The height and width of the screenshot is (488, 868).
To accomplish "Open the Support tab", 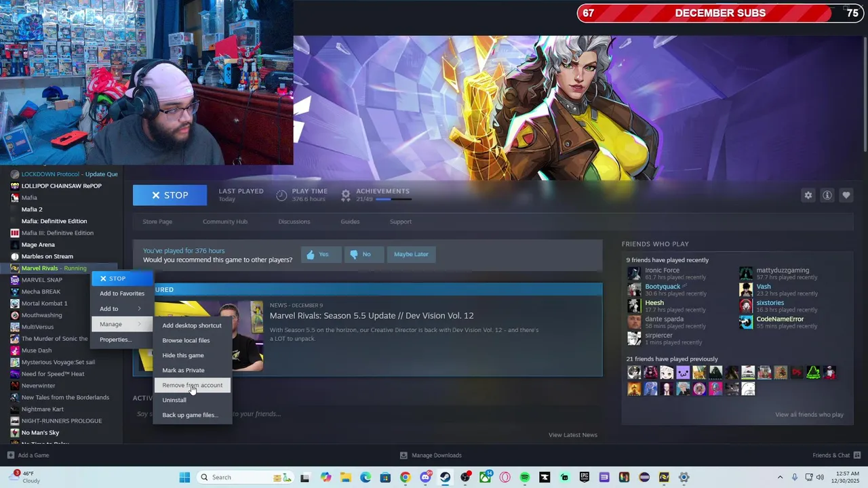I will point(401,222).
